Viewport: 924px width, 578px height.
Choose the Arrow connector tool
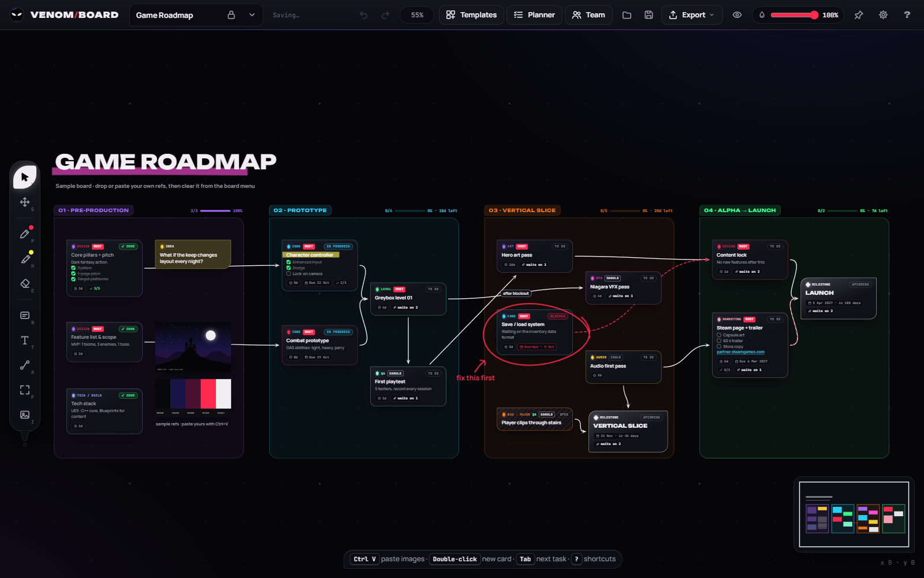pyautogui.click(x=25, y=365)
